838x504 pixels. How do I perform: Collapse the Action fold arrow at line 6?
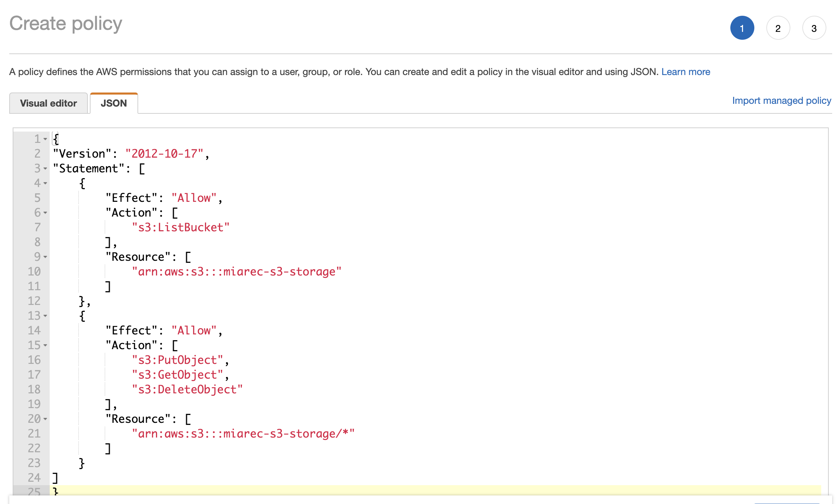point(45,213)
